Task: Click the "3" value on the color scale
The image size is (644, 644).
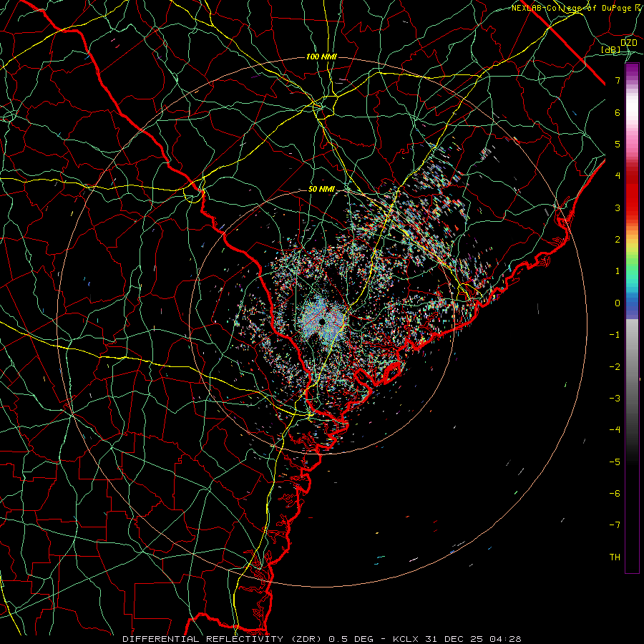Action: tap(618, 208)
